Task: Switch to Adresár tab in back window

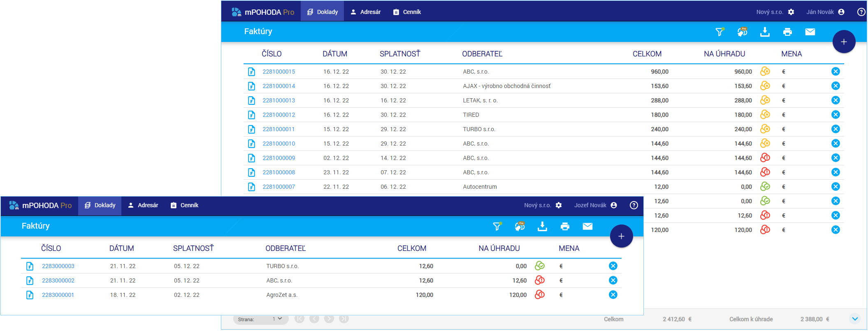Action: pos(365,12)
